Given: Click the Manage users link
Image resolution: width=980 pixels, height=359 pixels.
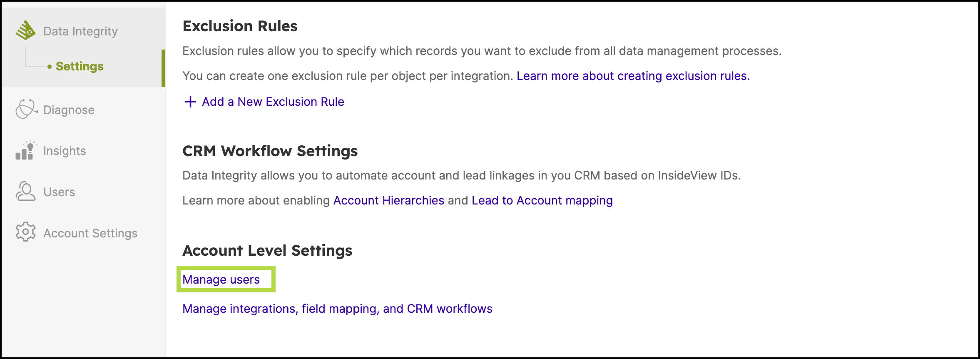Looking at the screenshot, I should pyautogui.click(x=221, y=279).
